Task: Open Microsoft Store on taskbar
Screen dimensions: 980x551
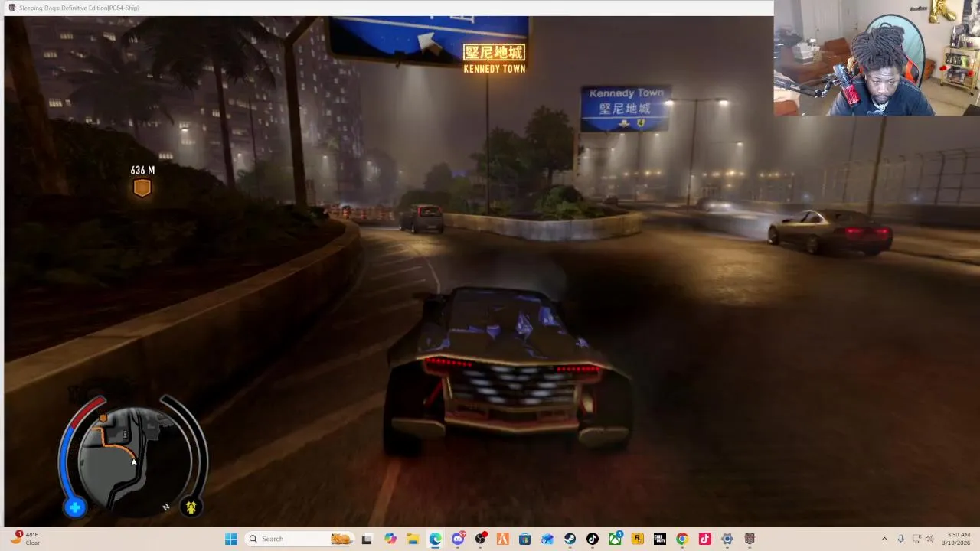Action: (524, 539)
